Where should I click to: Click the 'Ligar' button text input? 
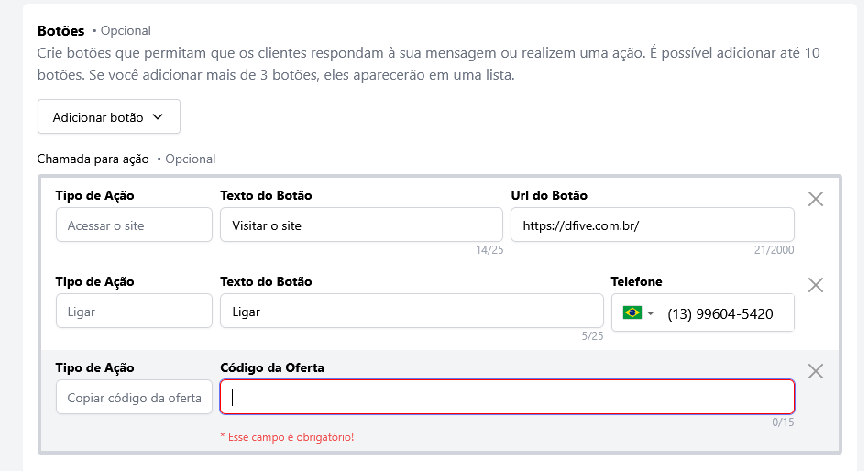[x=412, y=312]
